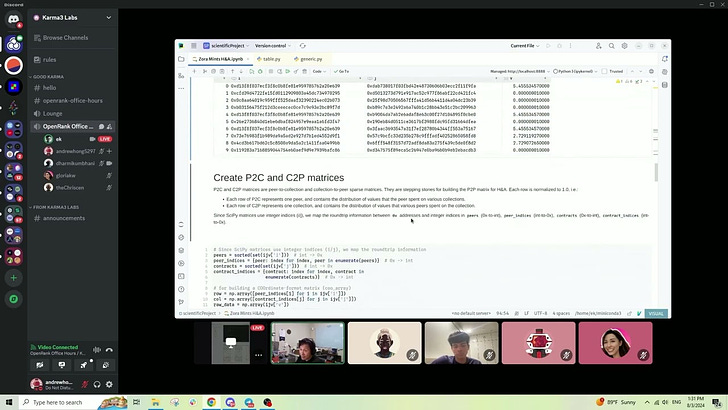Click the Add a Server plus icon
Image resolution: width=728 pixels, height=410 pixels.
[x=13, y=278]
